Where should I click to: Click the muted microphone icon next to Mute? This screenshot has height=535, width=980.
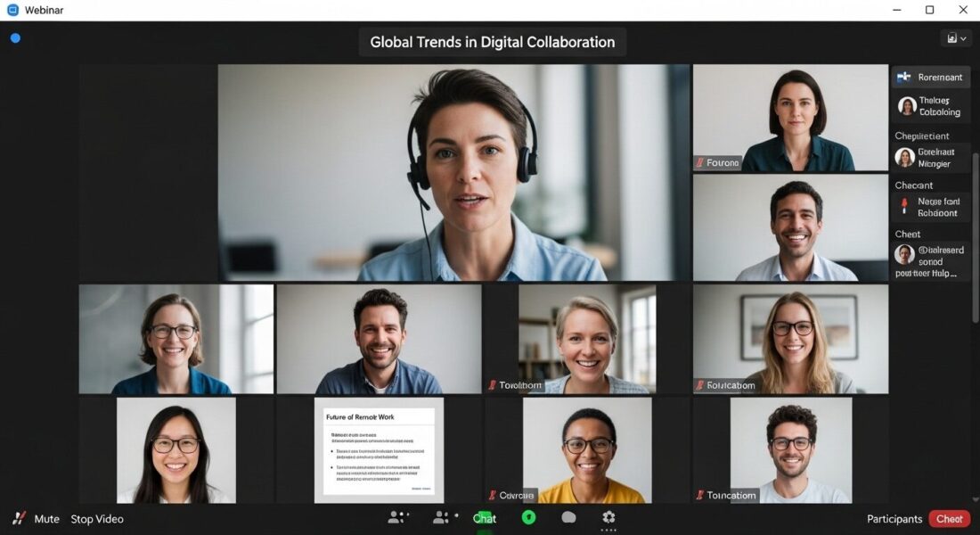click(x=19, y=518)
